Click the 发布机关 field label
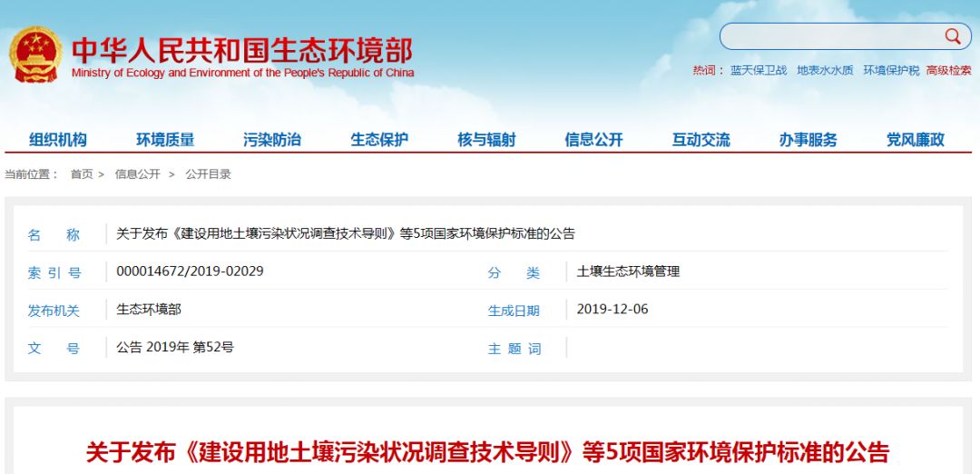The image size is (980, 474). tap(54, 311)
